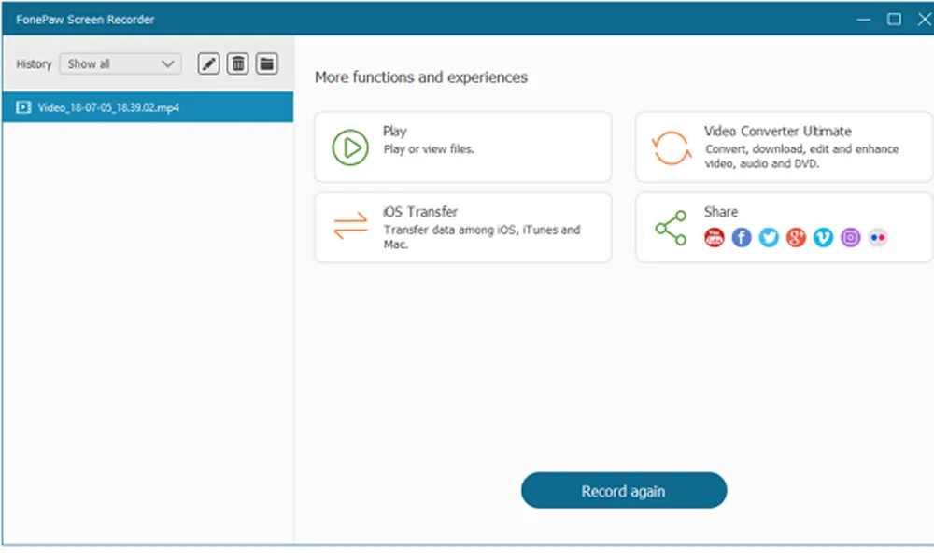Delete recording with trash icon
The width and height of the screenshot is (934, 560).
tap(237, 63)
